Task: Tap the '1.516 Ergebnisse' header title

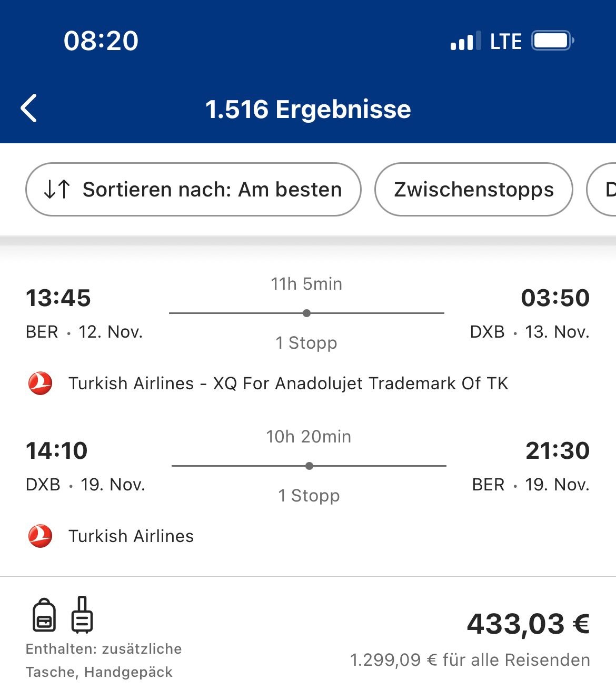Action: tap(308, 109)
